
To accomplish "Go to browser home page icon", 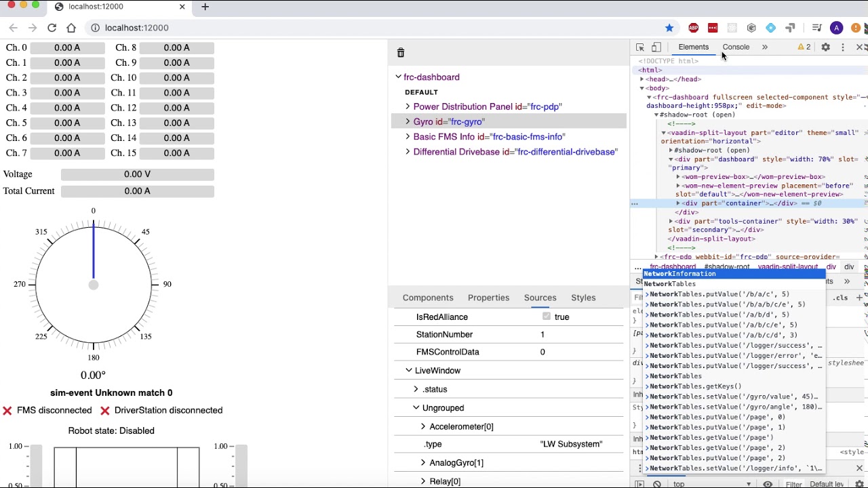I will (x=71, y=28).
